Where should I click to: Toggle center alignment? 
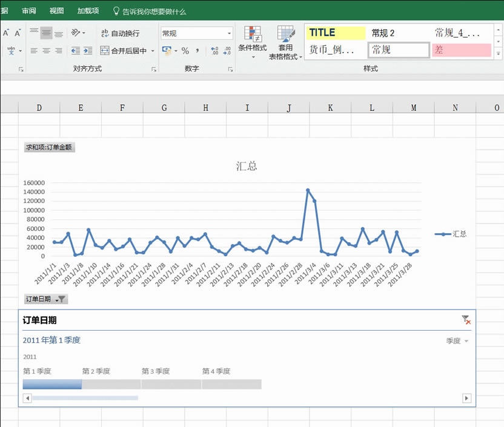(x=45, y=51)
